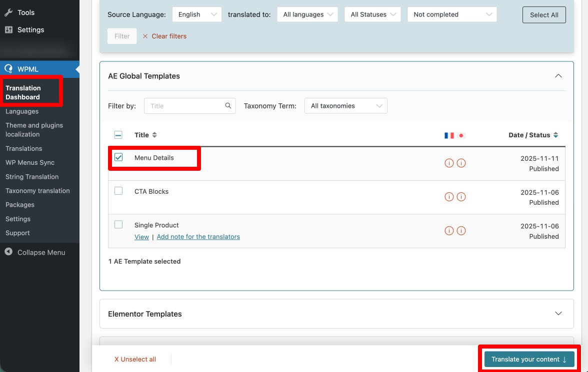Click the Japanese flag column header icon
This screenshot has height=372, width=588.
pos(460,135)
